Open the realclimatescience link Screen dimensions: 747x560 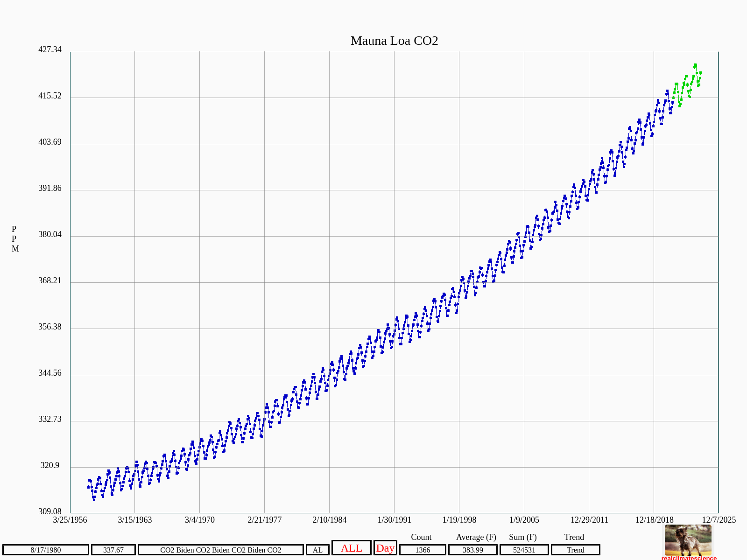coord(689,558)
